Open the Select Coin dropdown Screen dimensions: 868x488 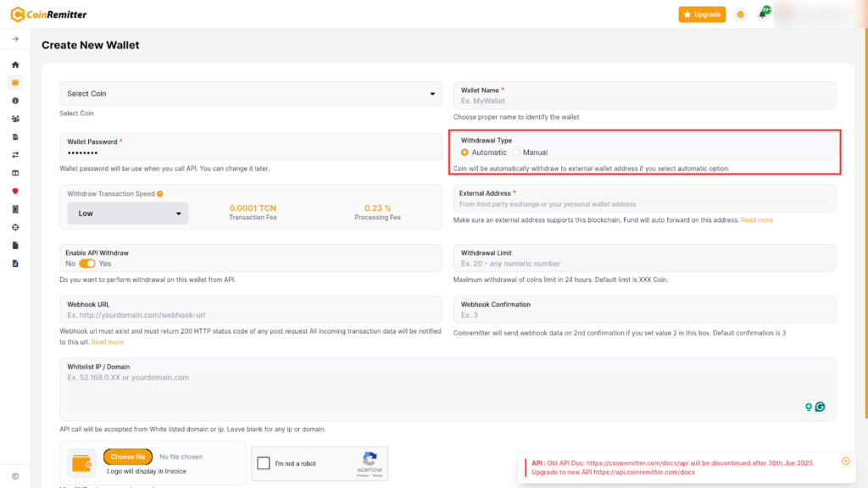(251, 94)
